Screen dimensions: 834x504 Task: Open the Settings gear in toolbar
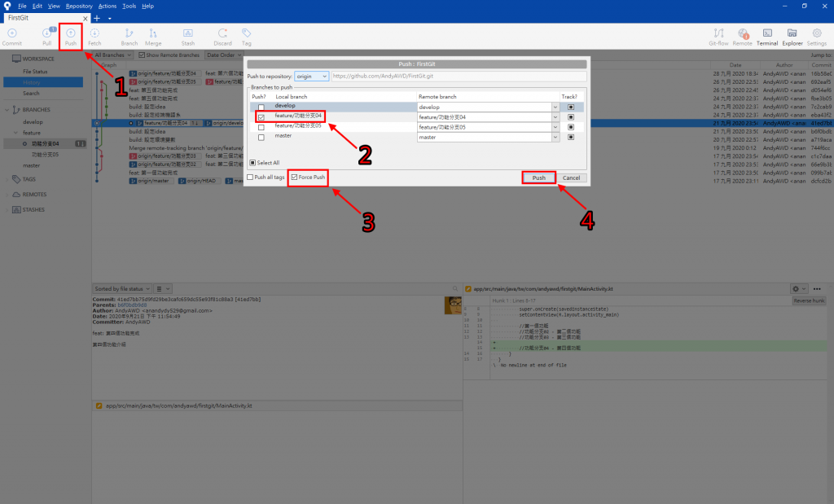point(817,37)
